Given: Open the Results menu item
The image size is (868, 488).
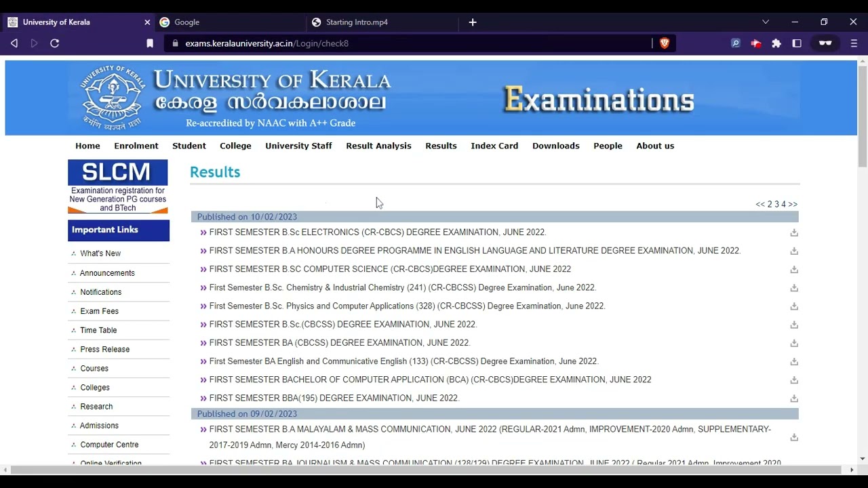Looking at the screenshot, I should (x=441, y=146).
